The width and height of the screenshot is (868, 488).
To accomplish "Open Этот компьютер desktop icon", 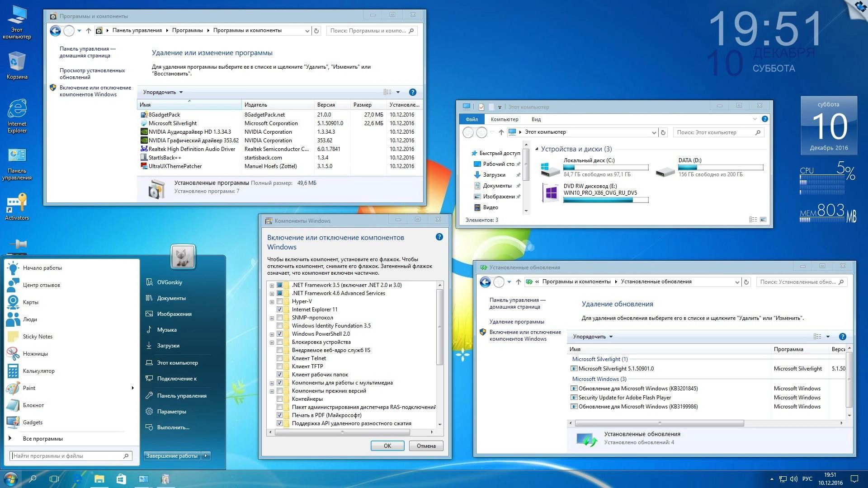I will (x=17, y=22).
